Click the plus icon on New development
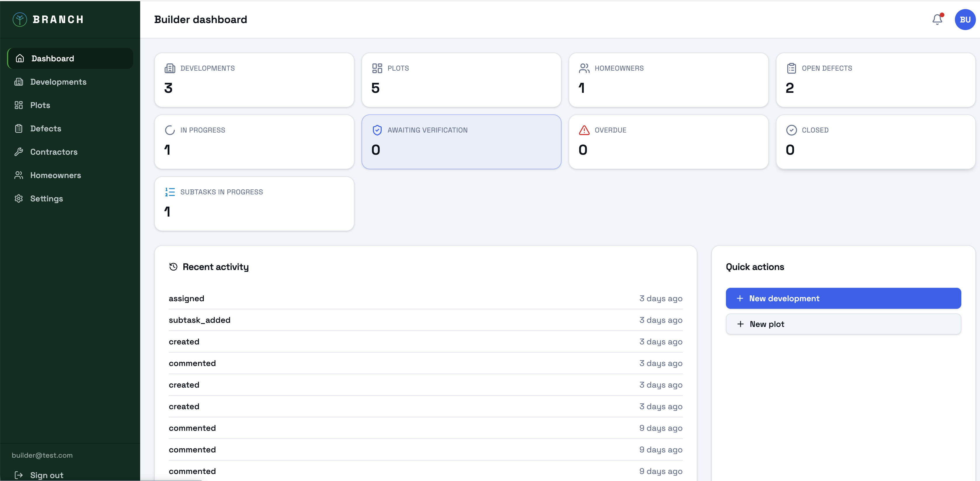The image size is (980, 481). tap(740, 299)
